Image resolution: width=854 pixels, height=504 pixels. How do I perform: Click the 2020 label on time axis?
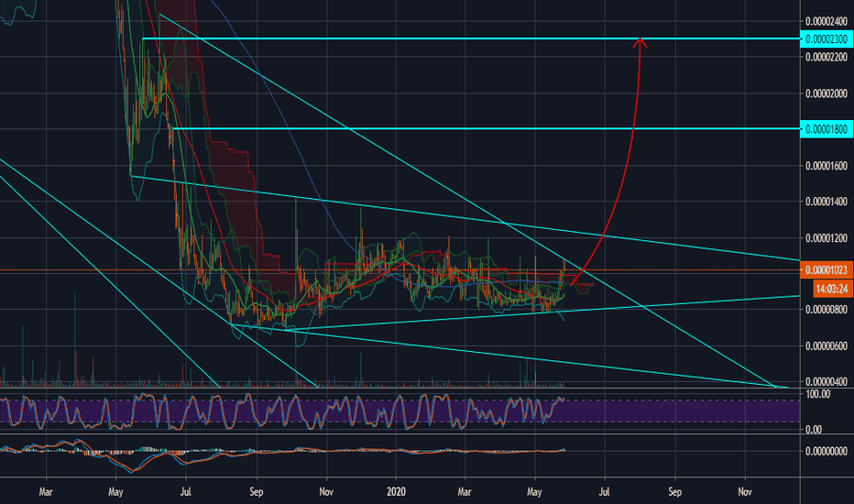click(x=396, y=492)
